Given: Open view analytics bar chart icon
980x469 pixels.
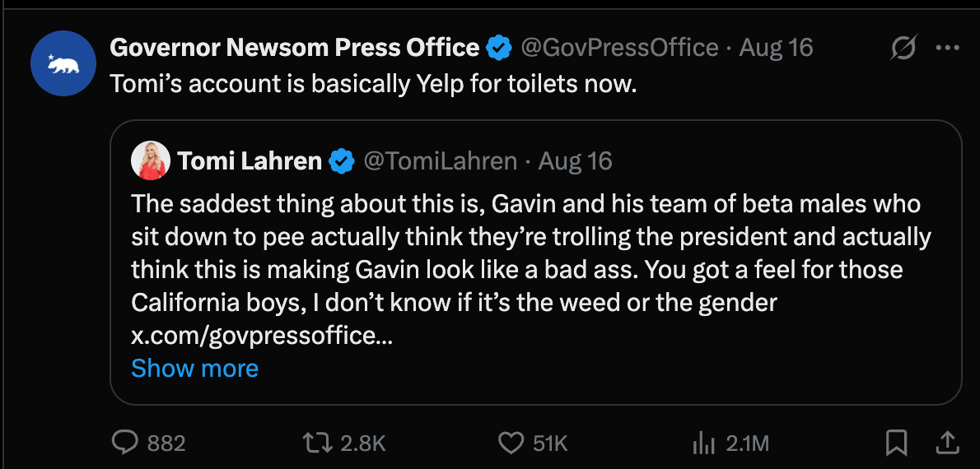Looking at the screenshot, I should click(x=702, y=443).
